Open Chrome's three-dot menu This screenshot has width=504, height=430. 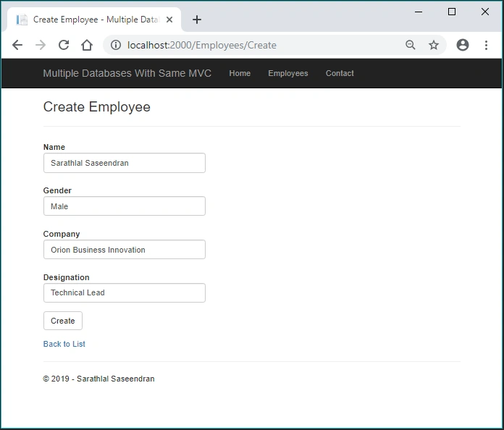click(486, 45)
